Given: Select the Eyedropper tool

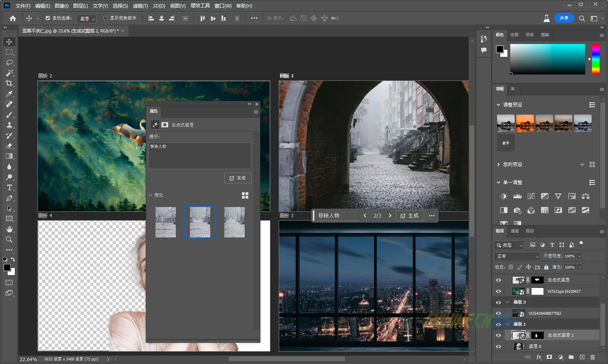Looking at the screenshot, I should pyautogui.click(x=9, y=94).
